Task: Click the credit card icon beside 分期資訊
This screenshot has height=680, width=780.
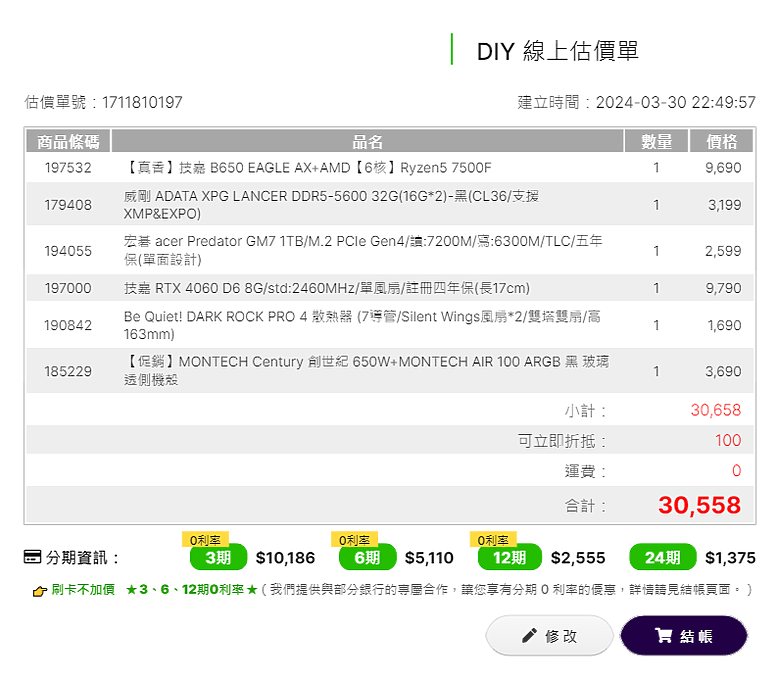Action: click(32, 557)
